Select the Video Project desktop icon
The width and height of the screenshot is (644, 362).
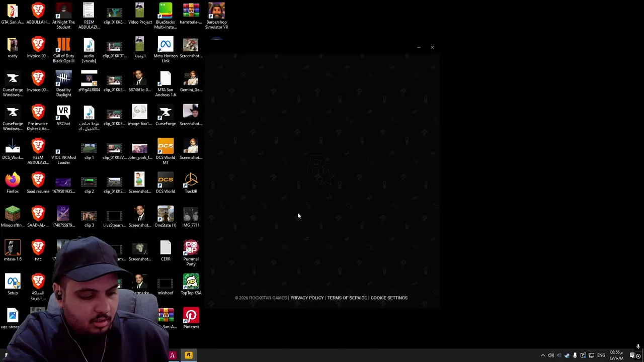click(140, 14)
